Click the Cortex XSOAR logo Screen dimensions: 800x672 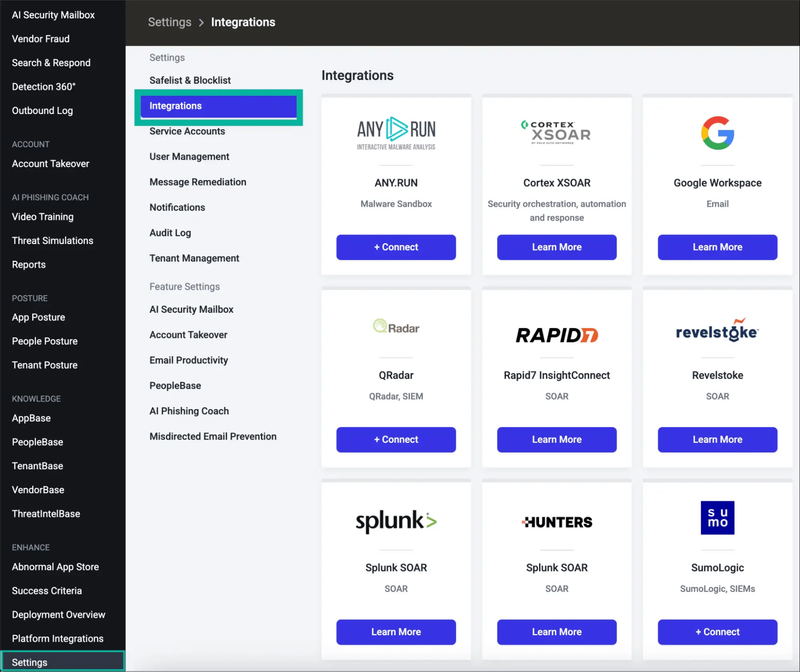point(556,132)
